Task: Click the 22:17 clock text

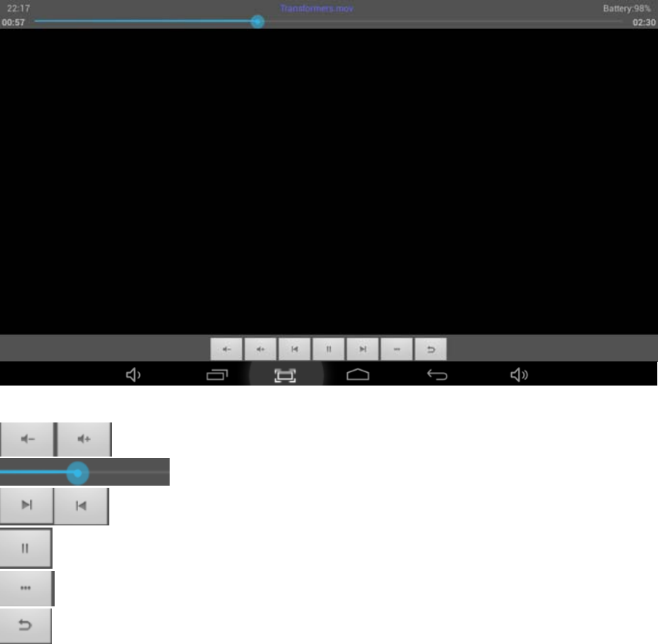Action: (18, 8)
